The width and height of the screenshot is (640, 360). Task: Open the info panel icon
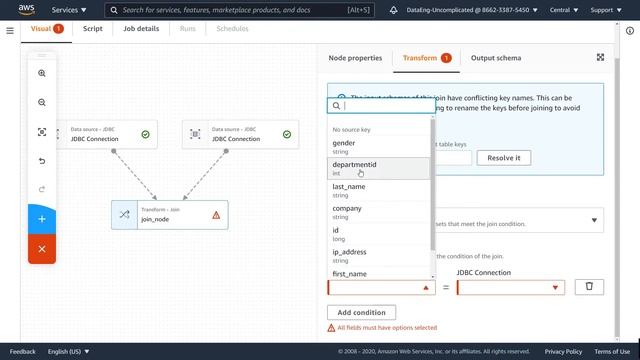click(630, 31)
